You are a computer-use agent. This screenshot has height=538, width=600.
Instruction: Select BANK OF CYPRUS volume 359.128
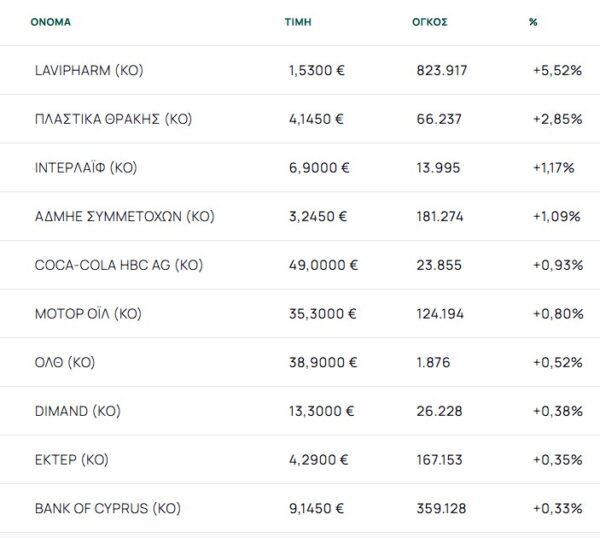[441, 509]
